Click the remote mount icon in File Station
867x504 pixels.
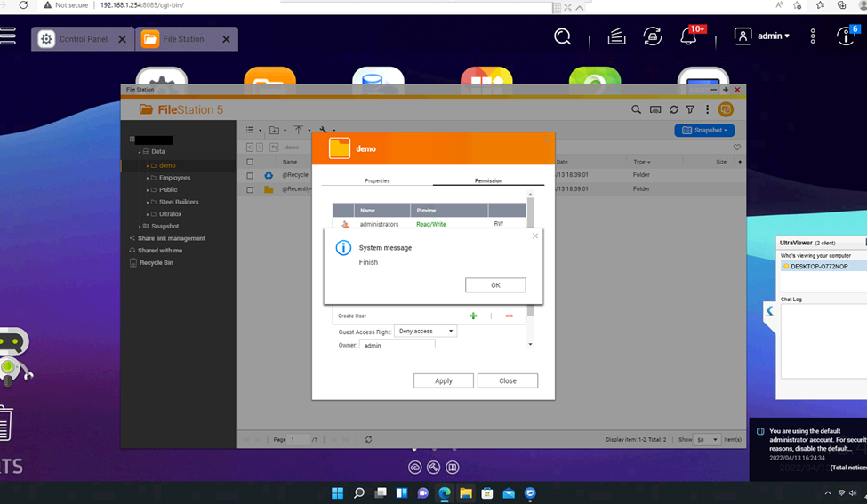(655, 109)
